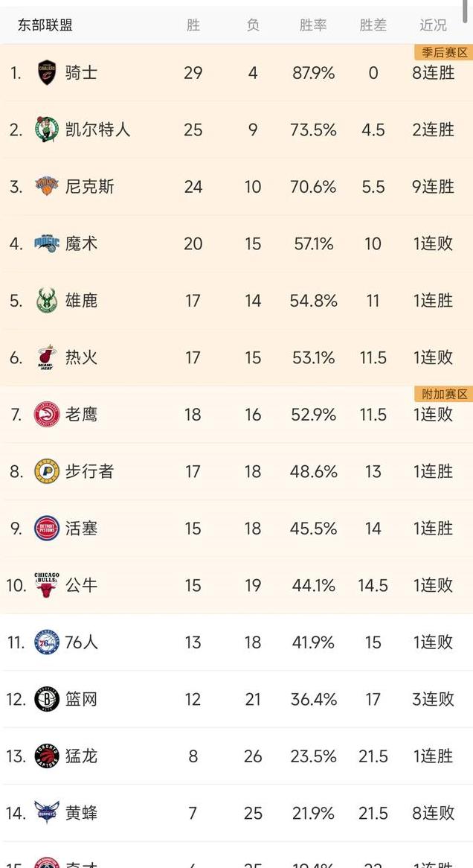Select the Orlando Magic logo
The image size is (473, 868).
pyautogui.click(x=47, y=243)
